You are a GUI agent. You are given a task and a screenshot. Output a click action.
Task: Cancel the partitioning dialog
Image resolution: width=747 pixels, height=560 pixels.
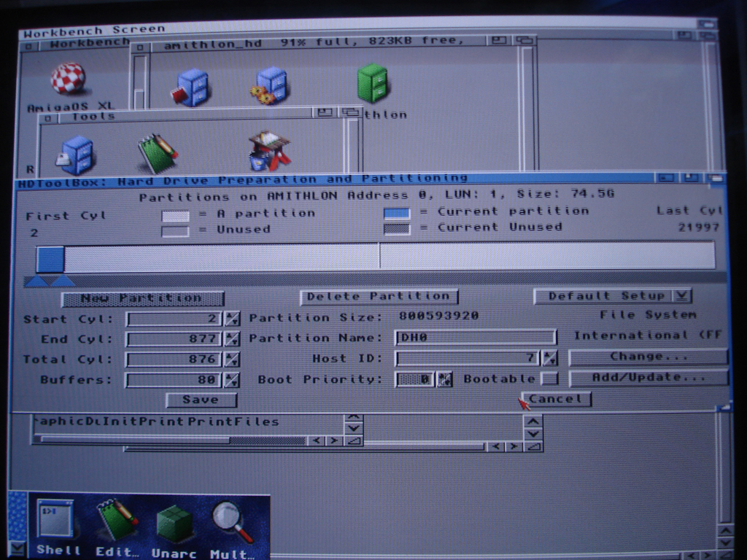tap(556, 399)
